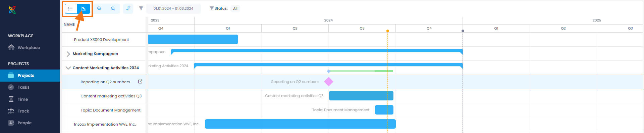
Task: Click the People contact icon
Action: click(x=11, y=123)
